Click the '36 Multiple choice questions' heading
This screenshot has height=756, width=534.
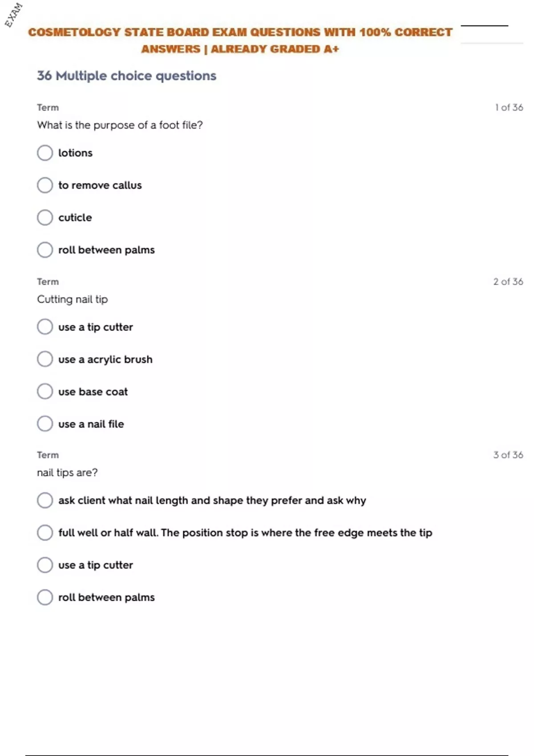coord(126,76)
